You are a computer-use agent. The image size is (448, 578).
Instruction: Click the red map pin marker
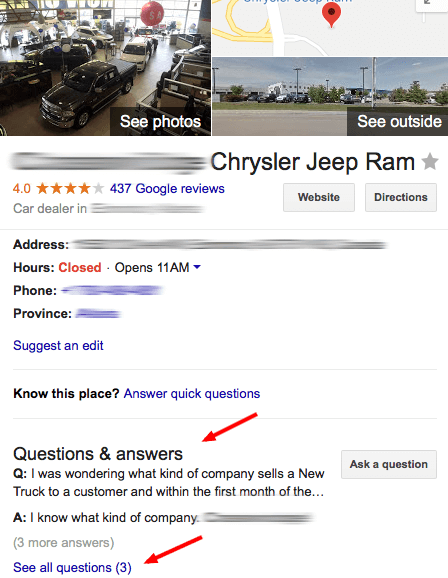pos(331,15)
